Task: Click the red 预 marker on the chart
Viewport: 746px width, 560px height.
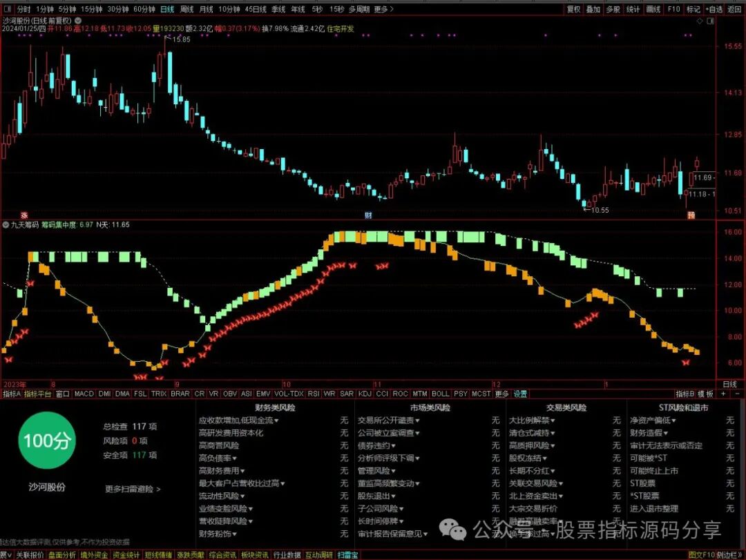Action: (691, 215)
